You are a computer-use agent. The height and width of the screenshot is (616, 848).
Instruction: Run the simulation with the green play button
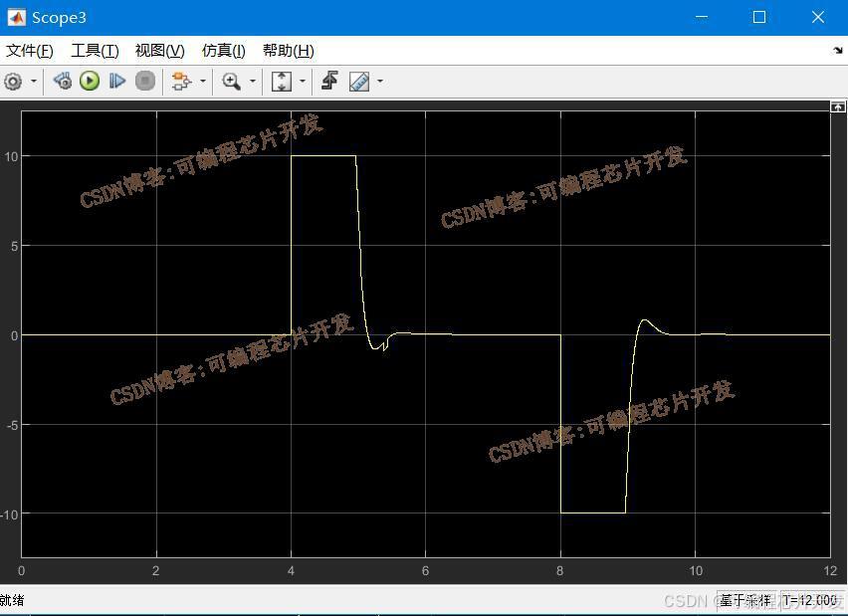[90, 82]
